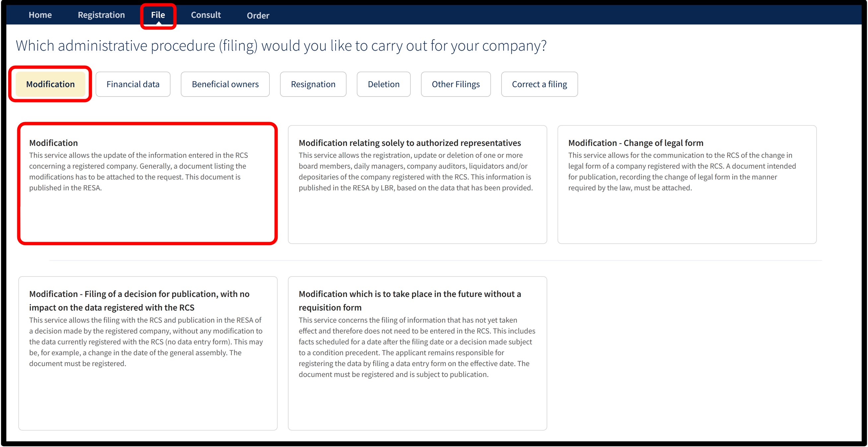Viewport: 868px width, 447px height.
Task: Select Modification - Change of legal form card
Action: click(687, 184)
